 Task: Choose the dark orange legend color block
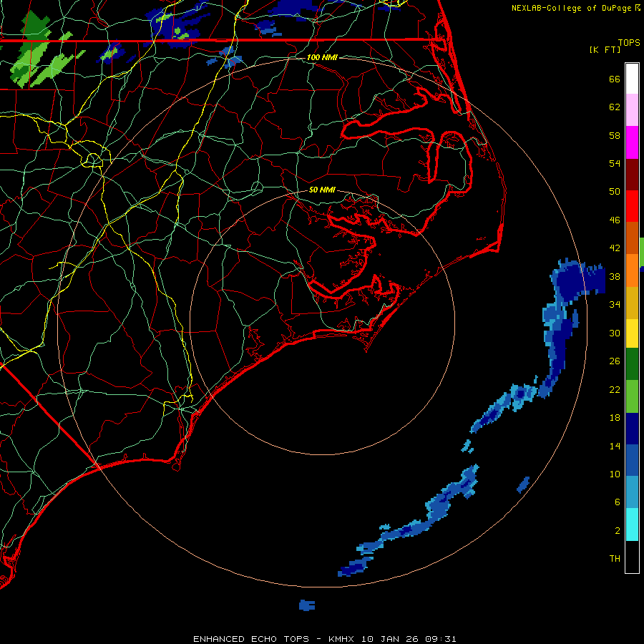(x=632, y=238)
